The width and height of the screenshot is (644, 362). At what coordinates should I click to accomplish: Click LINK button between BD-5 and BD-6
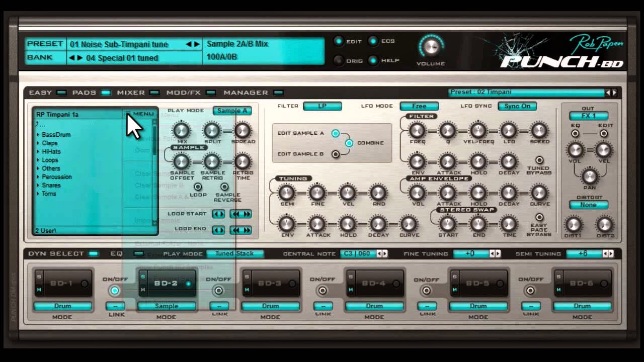pos(531,306)
